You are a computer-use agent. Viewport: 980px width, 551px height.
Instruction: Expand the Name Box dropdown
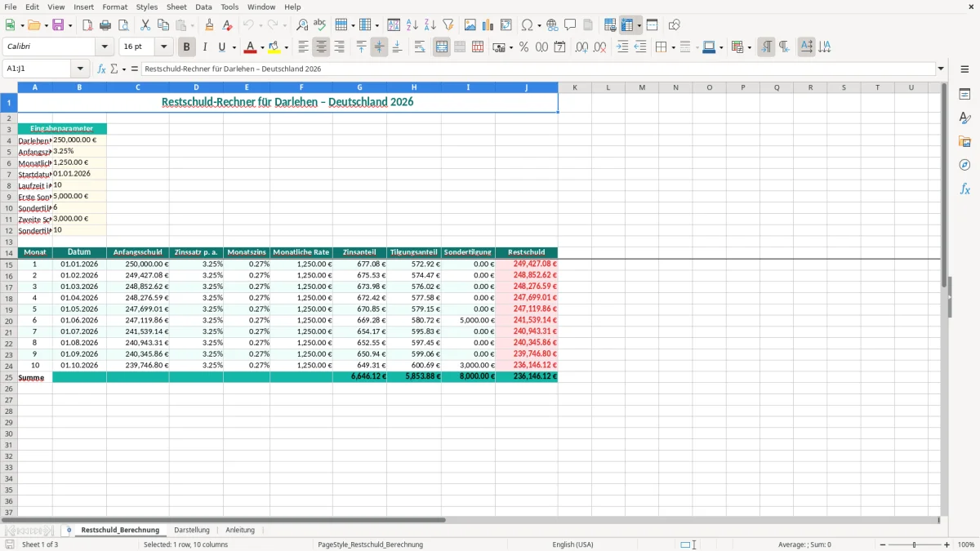coord(80,69)
